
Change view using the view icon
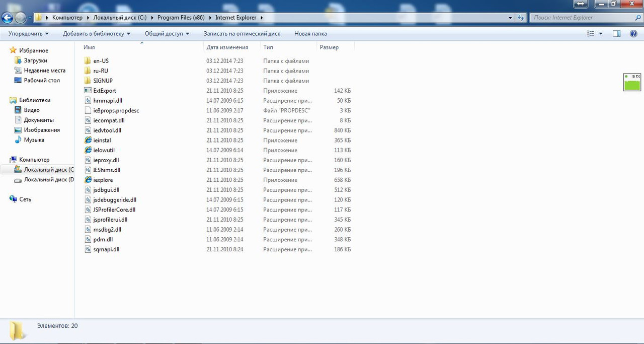tap(591, 34)
